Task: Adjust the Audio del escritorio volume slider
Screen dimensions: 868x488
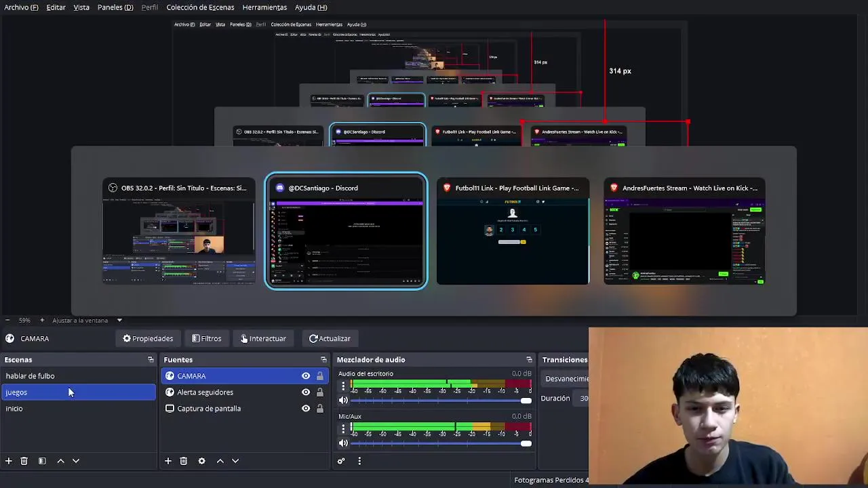Action: tap(441, 401)
